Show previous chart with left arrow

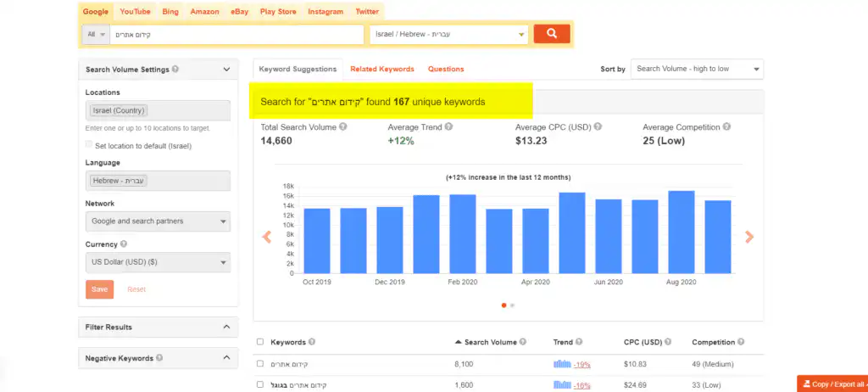[x=267, y=238]
